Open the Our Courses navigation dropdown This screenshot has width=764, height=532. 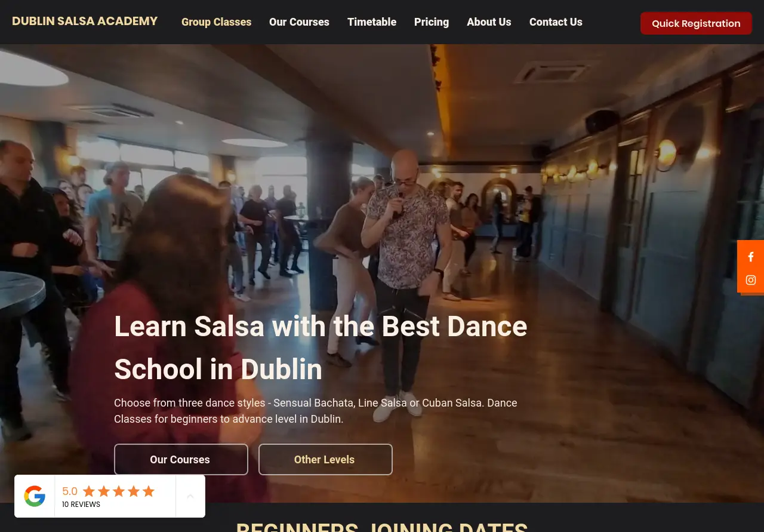(299, 22)
